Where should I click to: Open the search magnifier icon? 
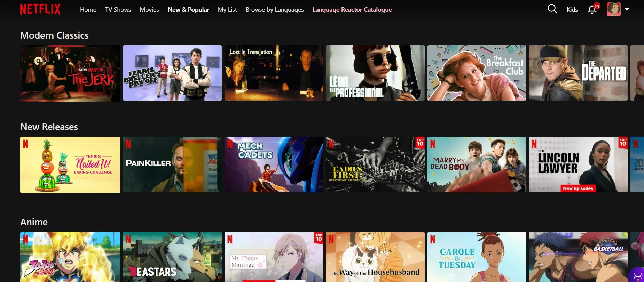552,9
